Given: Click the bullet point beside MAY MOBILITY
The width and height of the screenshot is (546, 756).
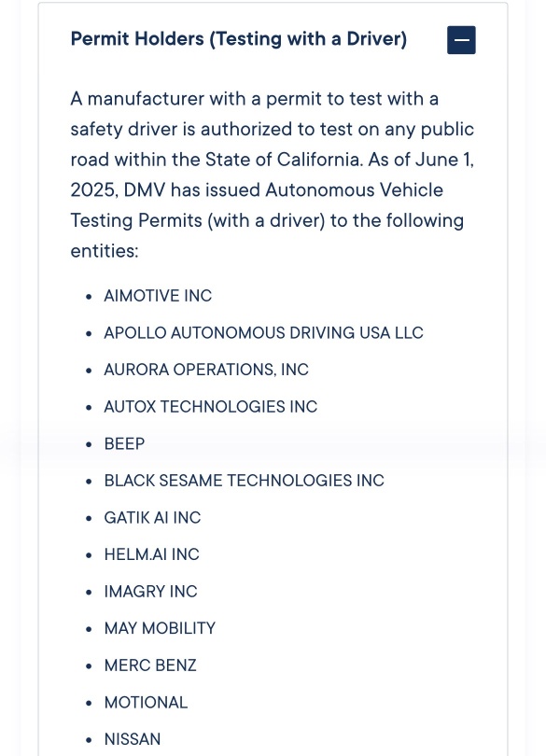Looking at the screenshot, I should click(x=89, y=629).
